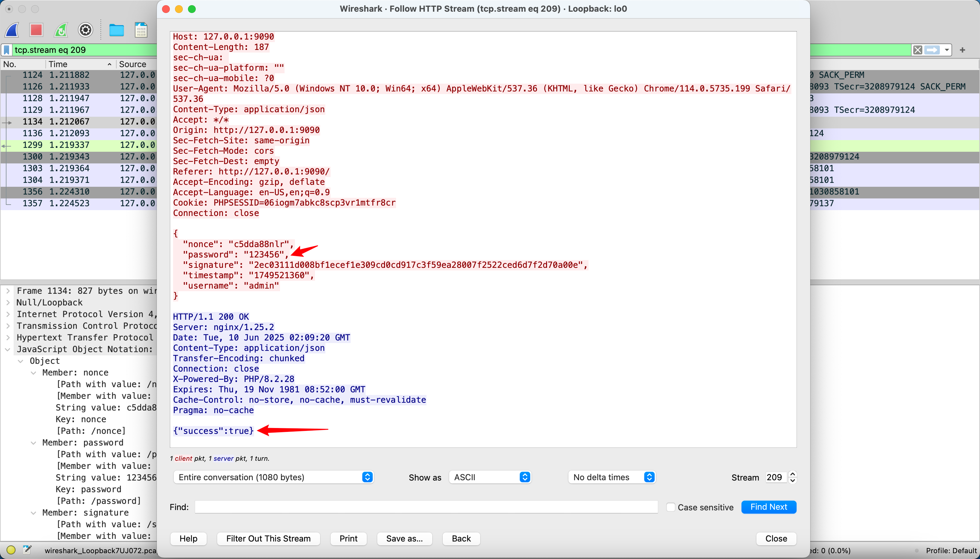Image resolution: width=980 pixels, height=559 pixels.
Task: Click the Content-Length: 187 header
Action: (221, 47)
